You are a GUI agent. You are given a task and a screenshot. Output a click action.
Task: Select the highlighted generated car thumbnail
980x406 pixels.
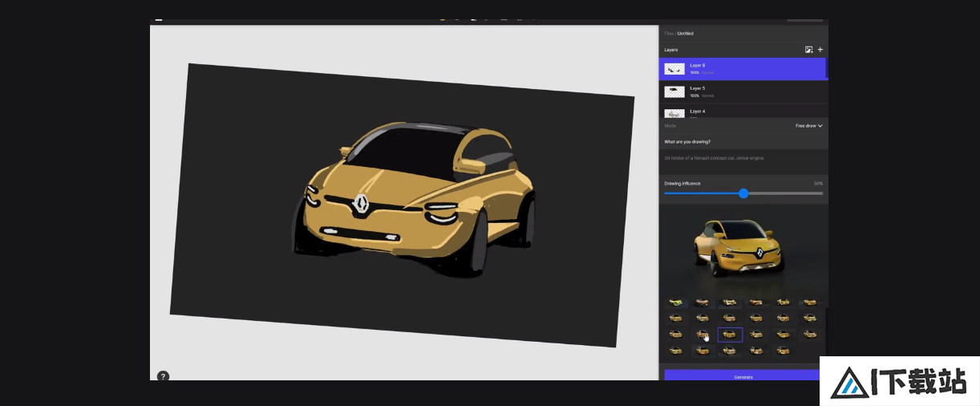pos(730,335)
